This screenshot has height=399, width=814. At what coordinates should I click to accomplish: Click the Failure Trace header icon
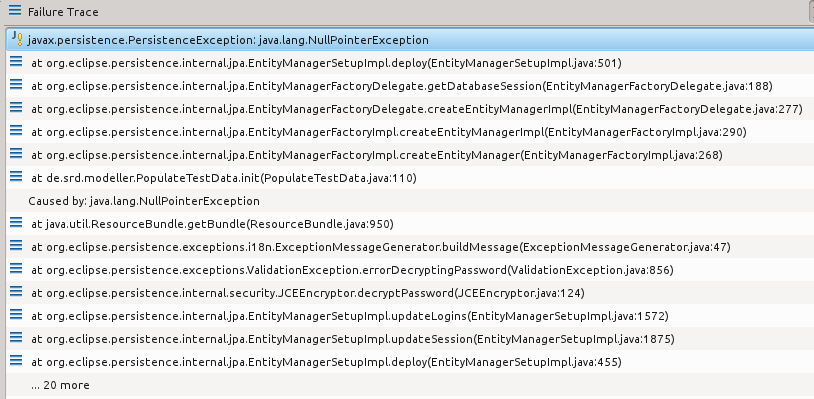coord(15,10)
